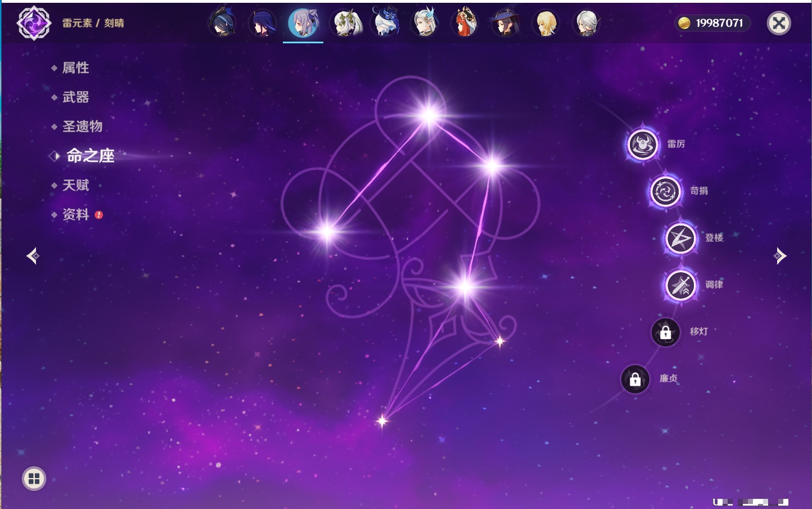
Task: Select the blonde Traveler Lumine portrait
Action: (x=545, y=23)
